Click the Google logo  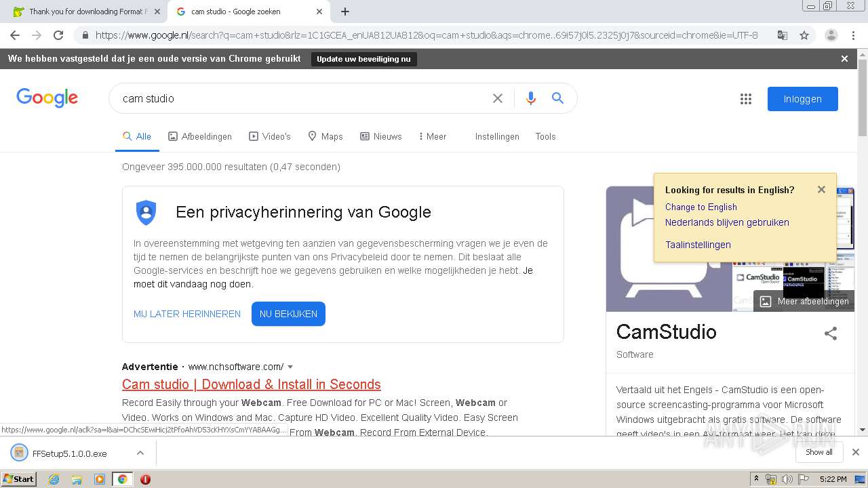pos(47,98)
